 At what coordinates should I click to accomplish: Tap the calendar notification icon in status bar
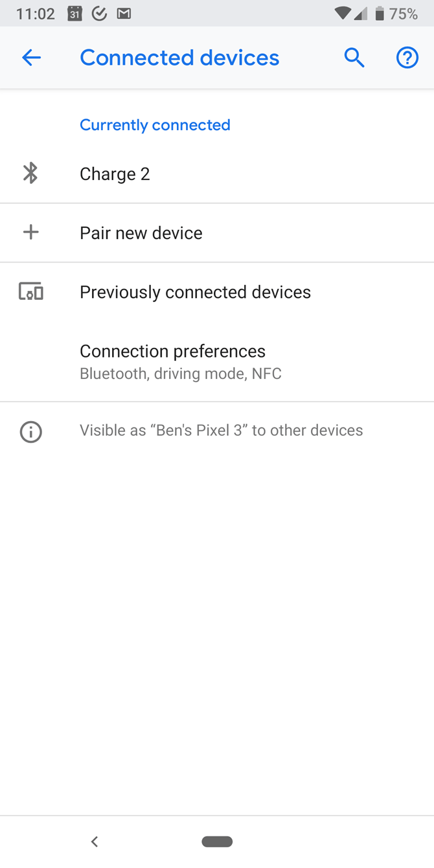point(75,14)
